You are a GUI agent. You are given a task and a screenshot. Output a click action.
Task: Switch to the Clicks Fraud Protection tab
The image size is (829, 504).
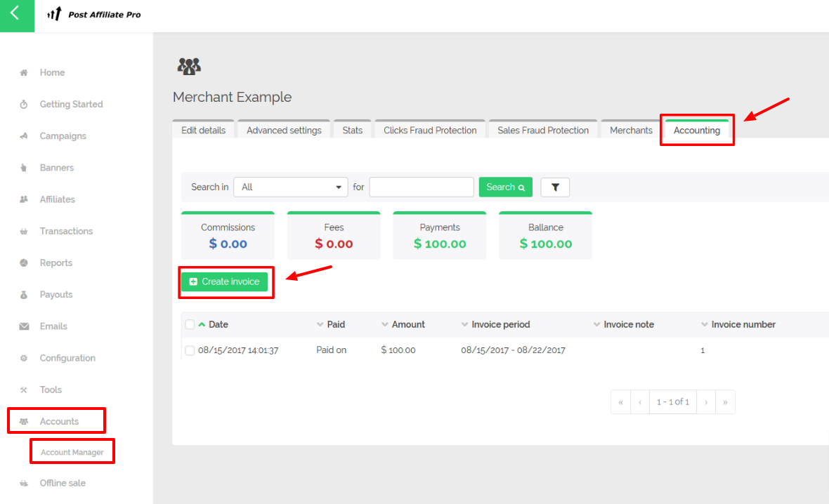[430, 131]
